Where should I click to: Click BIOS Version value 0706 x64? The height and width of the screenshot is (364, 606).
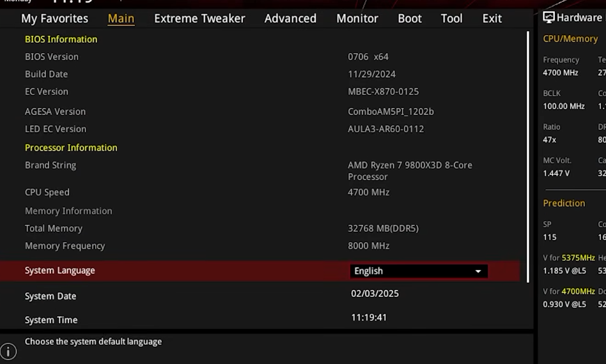click(x=368, y=57)
